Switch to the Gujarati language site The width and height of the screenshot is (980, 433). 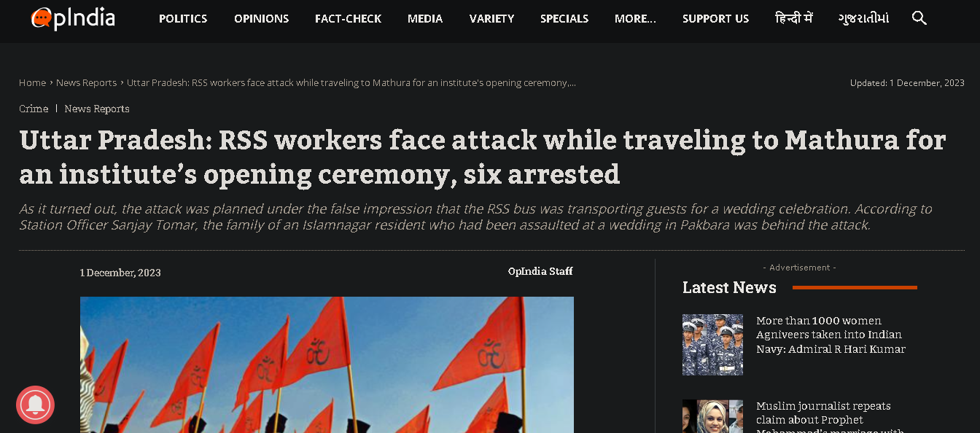click(863, 18)
